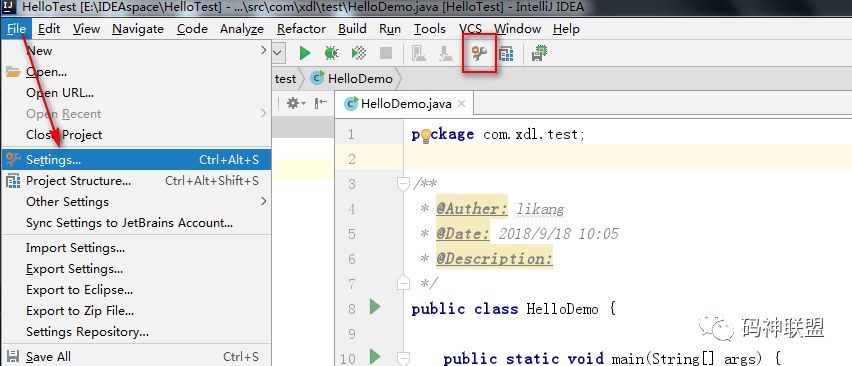The image size is (852, 366).
Task: Open the run configuration dropdown arrow
Action: coord(278,53)
